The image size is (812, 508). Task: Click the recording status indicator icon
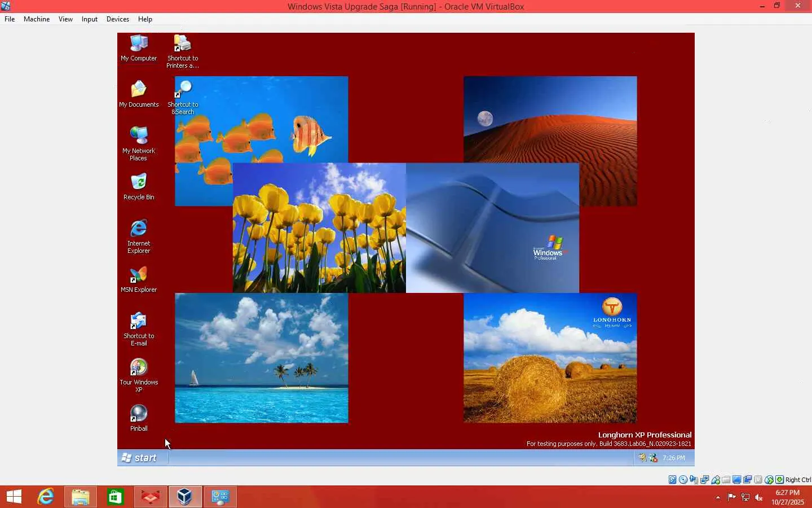[x=748, y=480]
